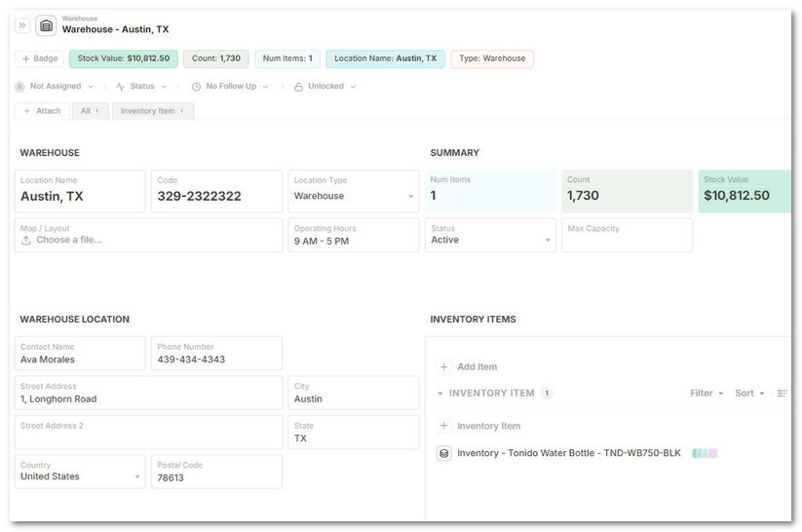Click the Contact Name field Ava Morales
Image resolution: width=802 pixels, height=532 pixels.
(80, 354)
